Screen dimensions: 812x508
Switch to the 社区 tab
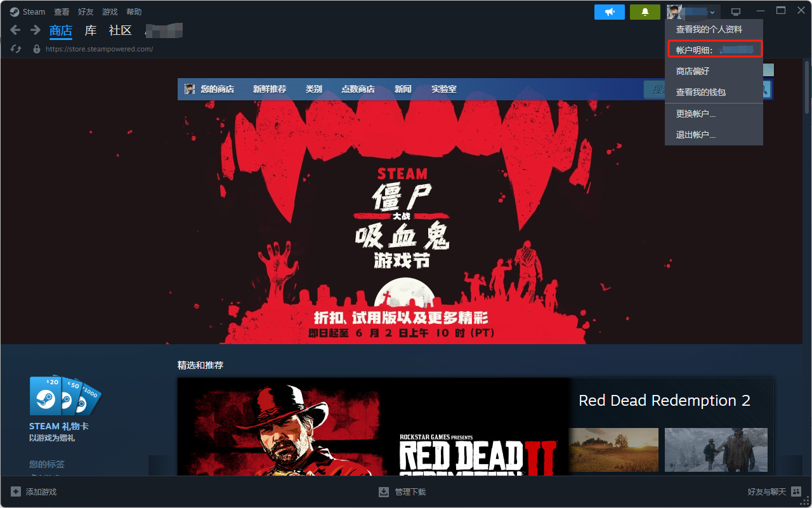coord(121,30)
